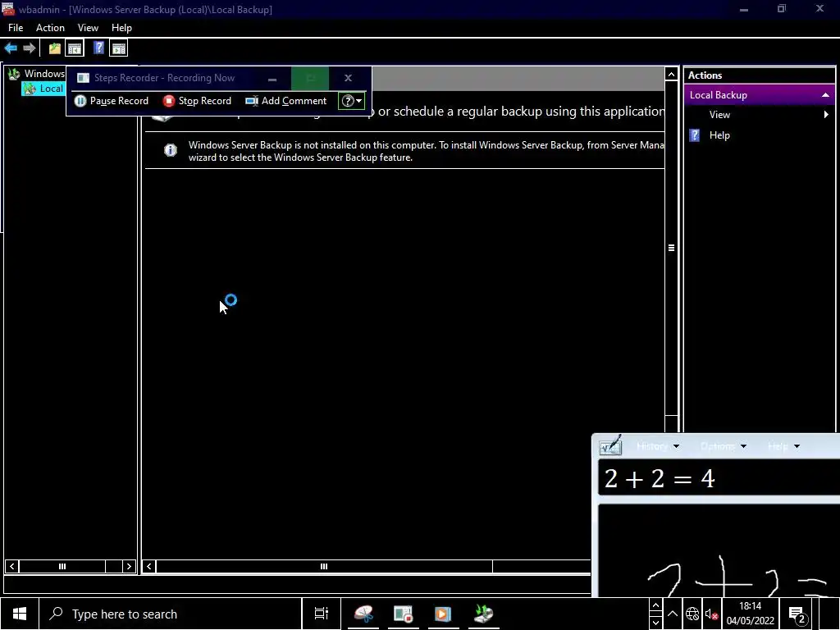This screenshot has width=840, height=630.
Task: Click right scroll arrow of tree pane
Action: (x=129, y=566)
